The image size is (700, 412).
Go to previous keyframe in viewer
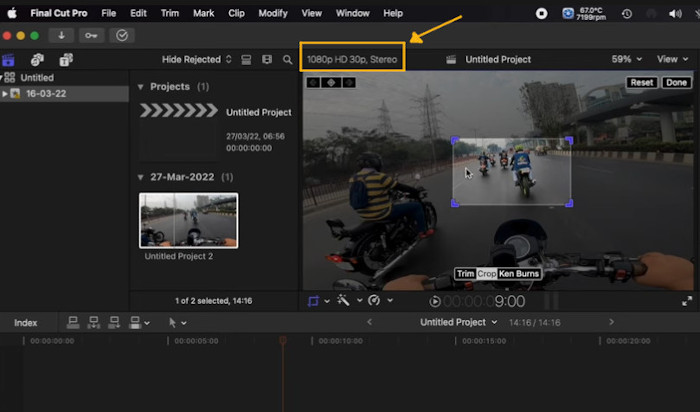pyautogui.click(x=313, y=83)
